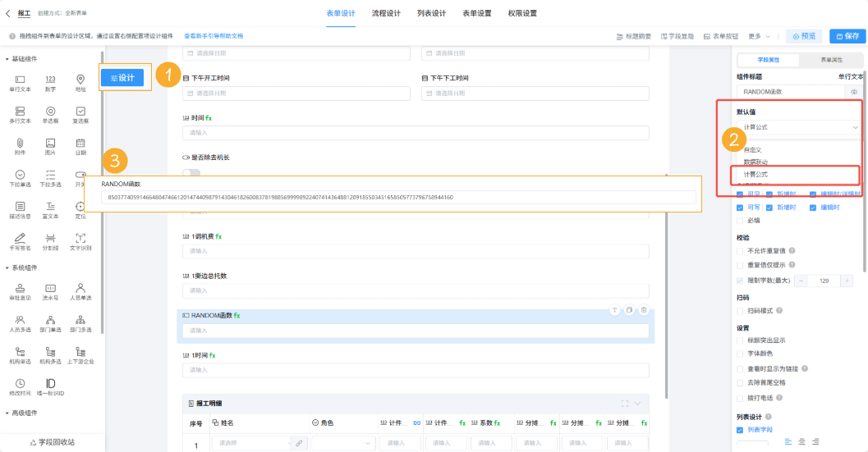
Task: Choose the 复选框 checkbox component
Action: 80,115
